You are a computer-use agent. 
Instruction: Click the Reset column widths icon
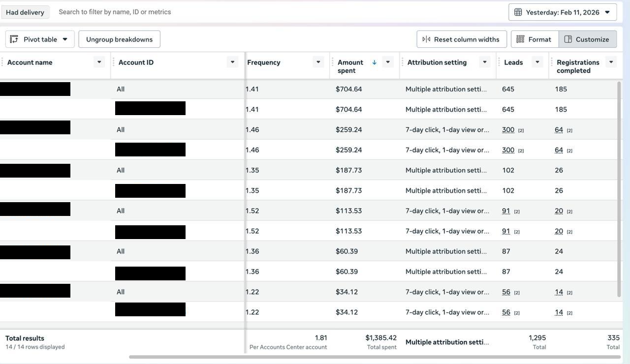pyautogui.click(x=426, y=39)
